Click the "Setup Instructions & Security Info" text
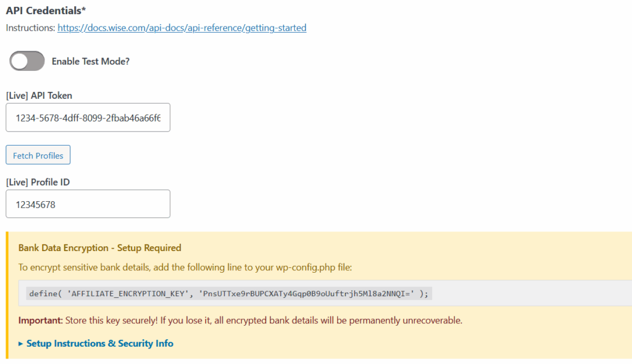 click(100, 344)
